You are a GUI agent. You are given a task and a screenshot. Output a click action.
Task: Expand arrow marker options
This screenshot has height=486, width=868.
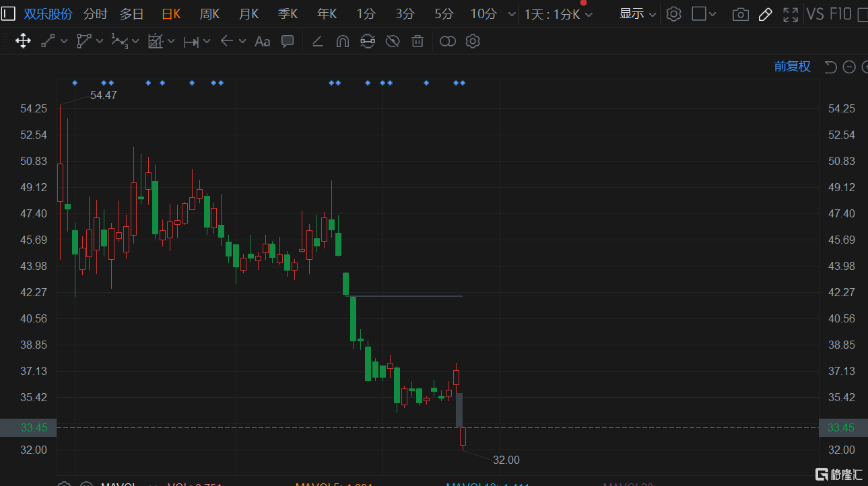[x=242, y=42]
